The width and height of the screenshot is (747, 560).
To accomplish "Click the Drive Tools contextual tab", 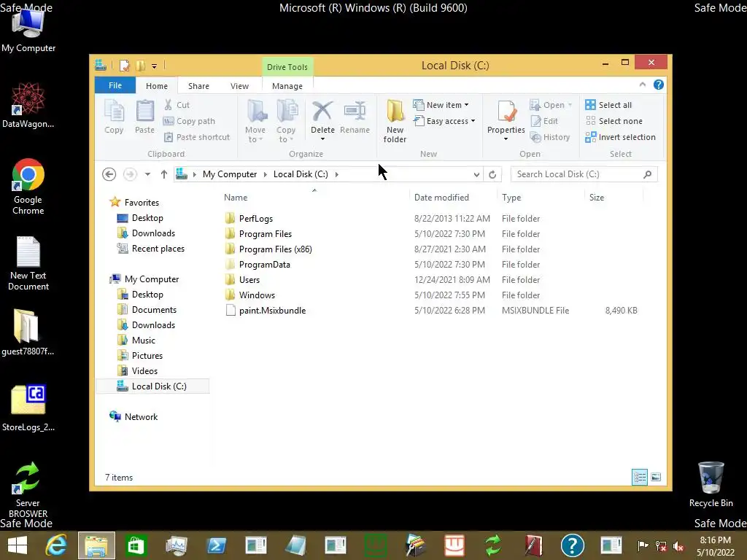I will coord(287,66).
